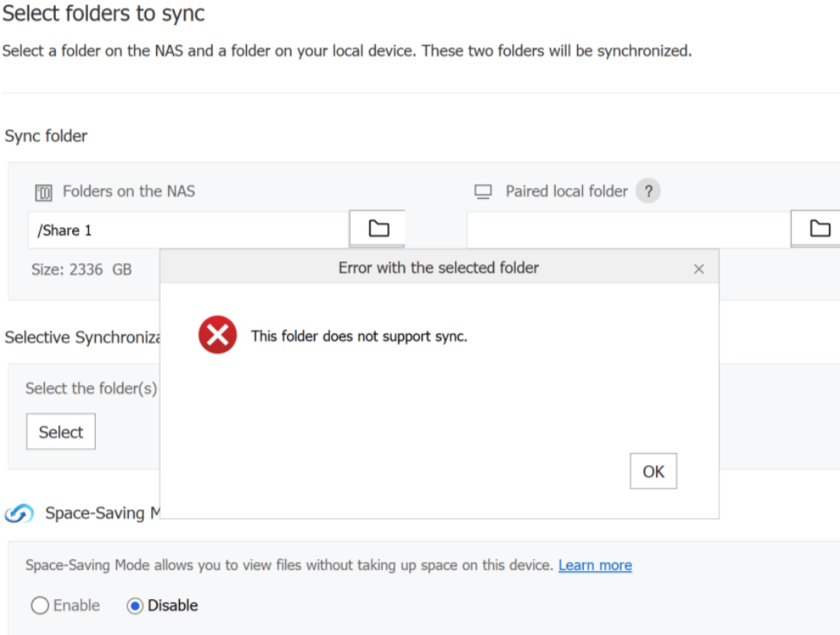Open the NAS folder browse button
Image resolution: width=840 pixels, height=635 pixels.
pos(378,229)
